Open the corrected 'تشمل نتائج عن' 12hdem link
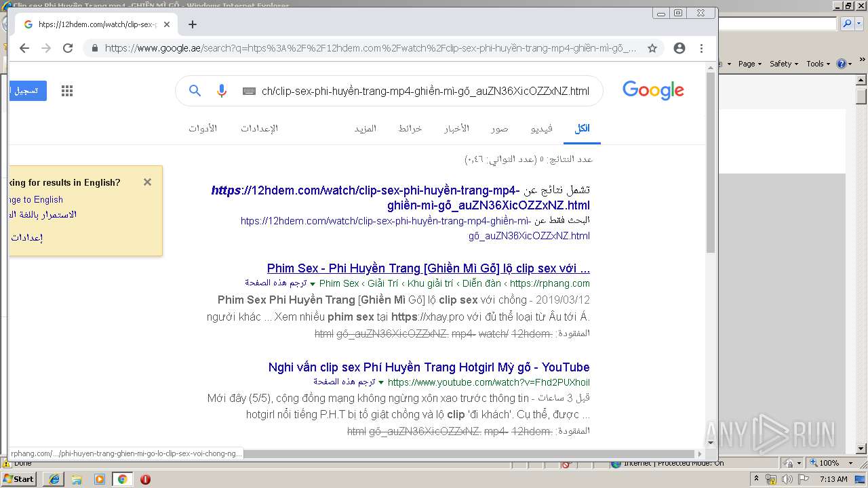Viewport: 868px width, 488px height. 401,197
